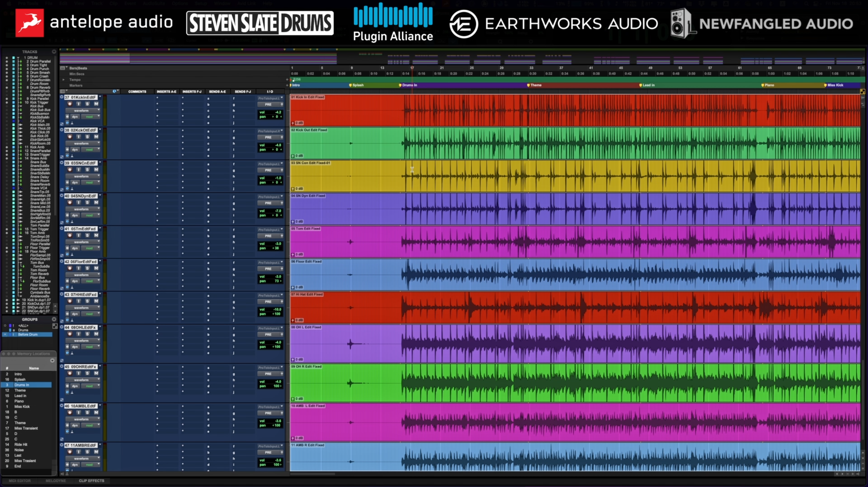Open output window fader icon for 05TmEdtFxd
The image size is (868, 487).
point(282,236)
